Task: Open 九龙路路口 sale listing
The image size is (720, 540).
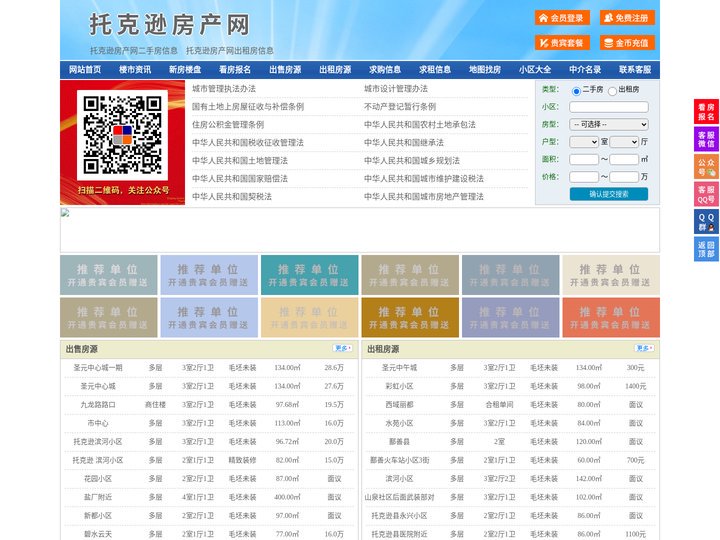Action: tap(98, 405)
